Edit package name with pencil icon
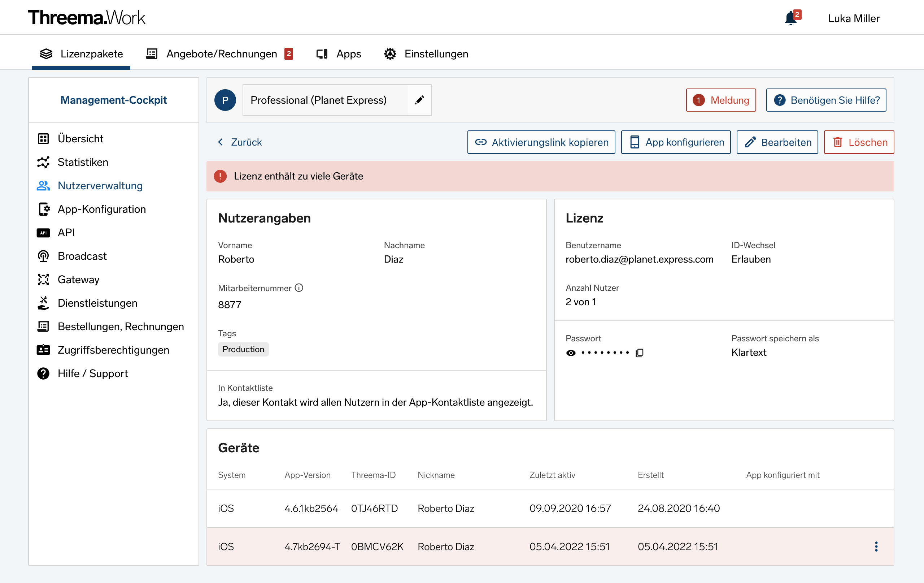The height and width of the screenshot is (583, 924). [x=419, y=100]
